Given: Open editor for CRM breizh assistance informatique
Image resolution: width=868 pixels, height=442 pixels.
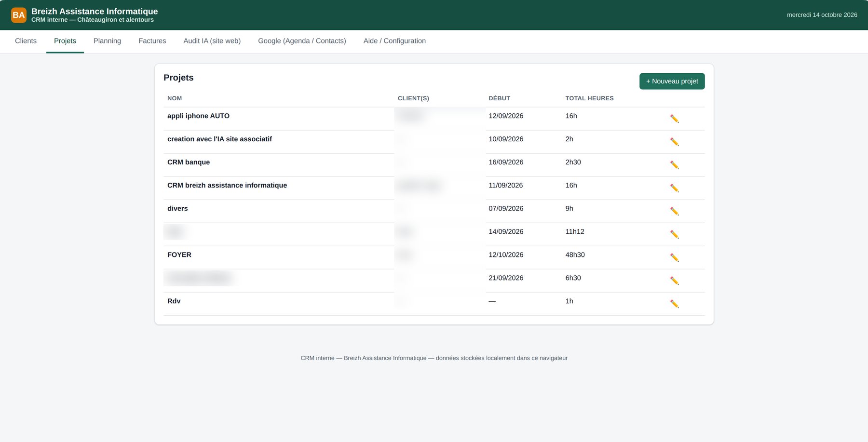Looking at the screenshot, I should point(674,188).
